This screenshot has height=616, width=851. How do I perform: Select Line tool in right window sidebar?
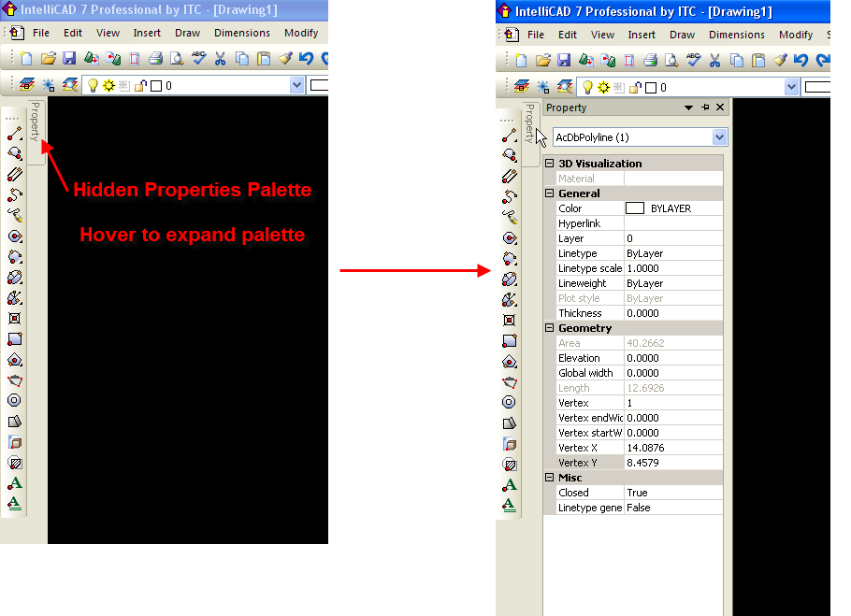pyautogui.click(x=510, y=135)
